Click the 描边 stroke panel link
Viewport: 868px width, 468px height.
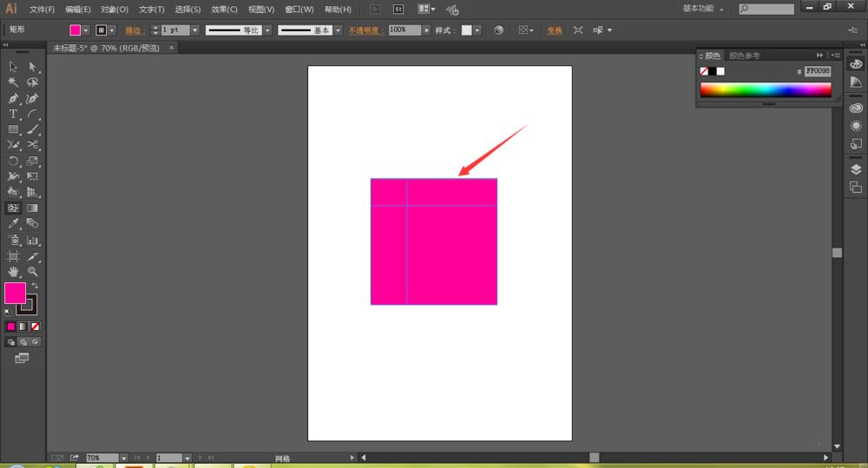(134, 30)
